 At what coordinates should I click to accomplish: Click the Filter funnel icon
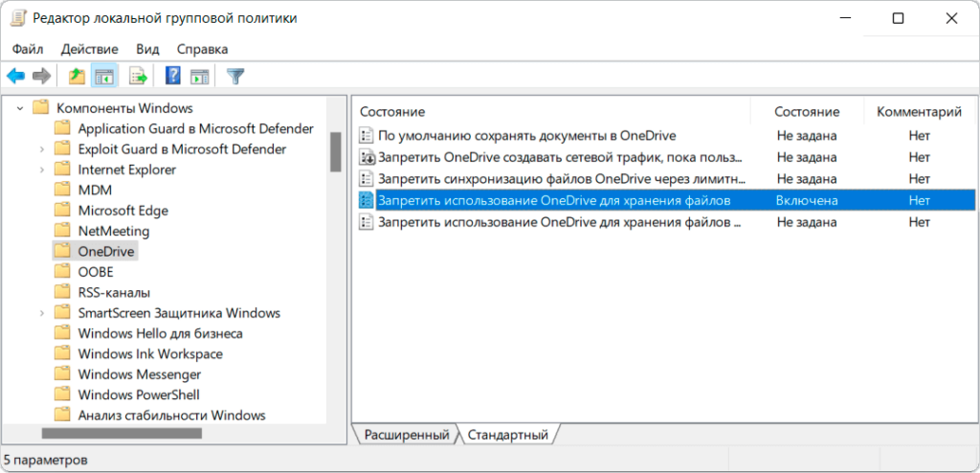pyautogui.click(x=234, y=76)
